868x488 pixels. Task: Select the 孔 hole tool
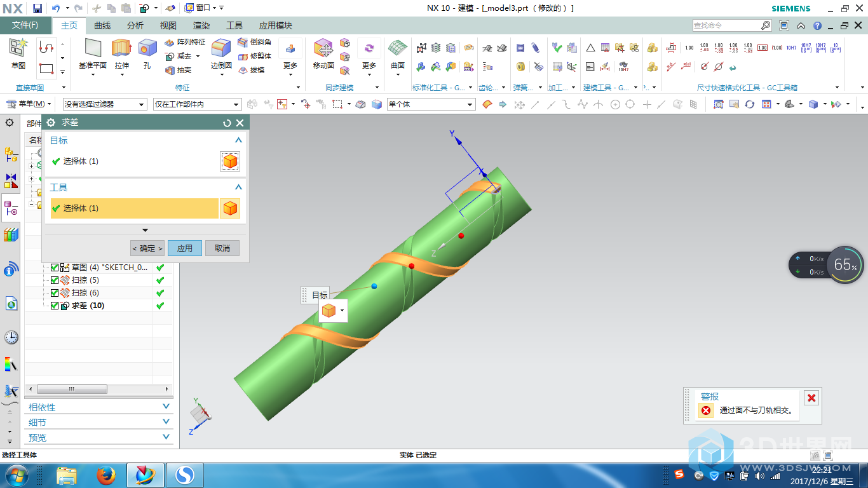coord(147,55)
